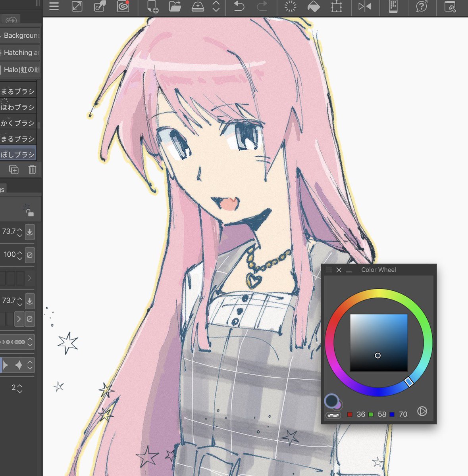The image size is (468, 476).
Task: Create a new canvas document
Action: pos(153,7)
